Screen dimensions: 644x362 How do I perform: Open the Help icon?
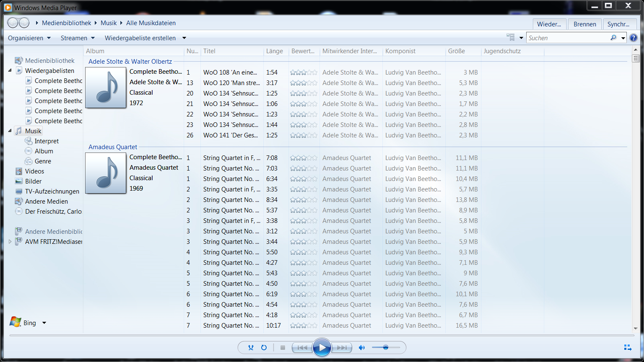tap(634, 38)
